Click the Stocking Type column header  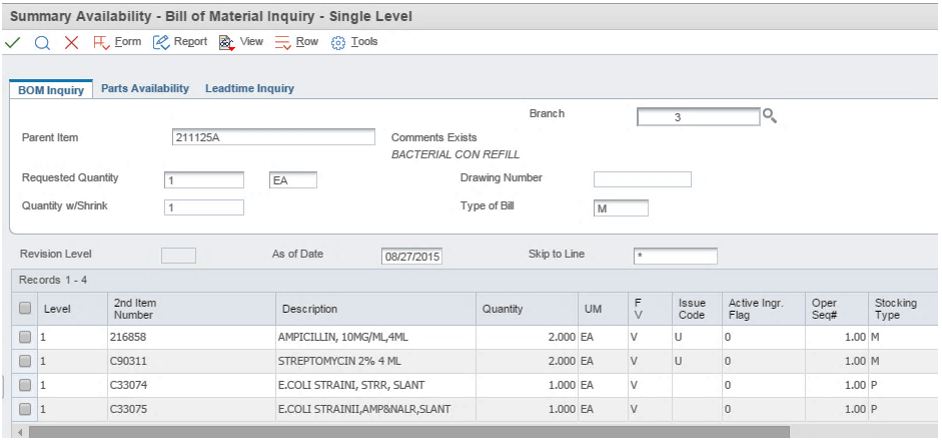tap(902, 309)
